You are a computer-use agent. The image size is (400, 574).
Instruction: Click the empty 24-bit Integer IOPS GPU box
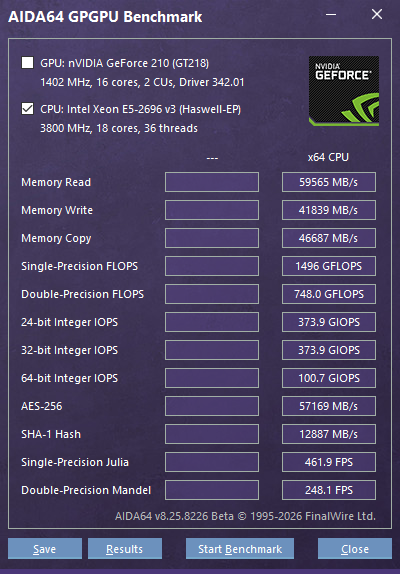coord(212,322)
